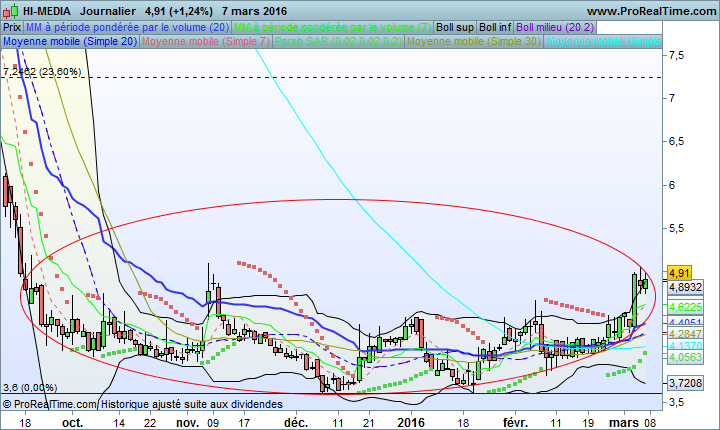Click the 3,7208 axis value
The height and width of the screenshot is (430, 720).
click(685, 383)
